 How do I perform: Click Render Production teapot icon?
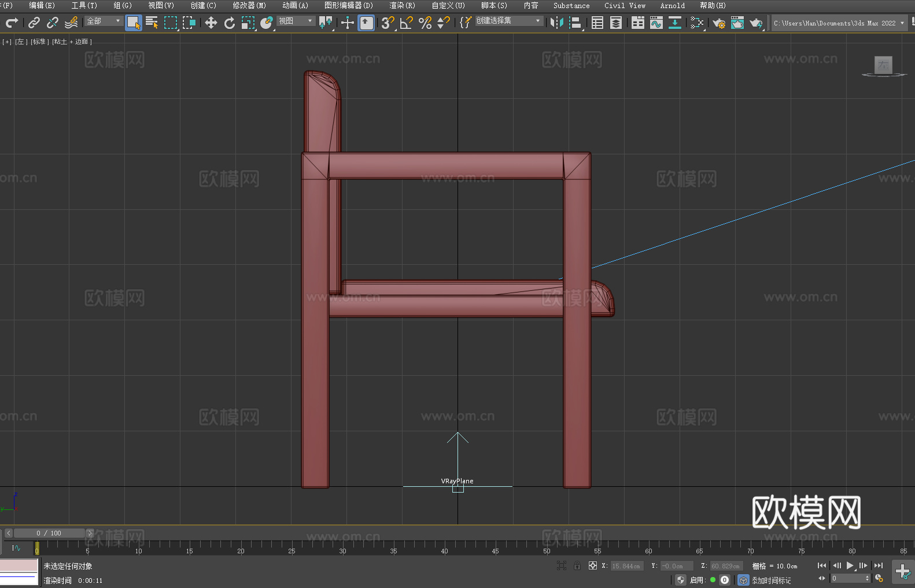[x=756, y=23]
